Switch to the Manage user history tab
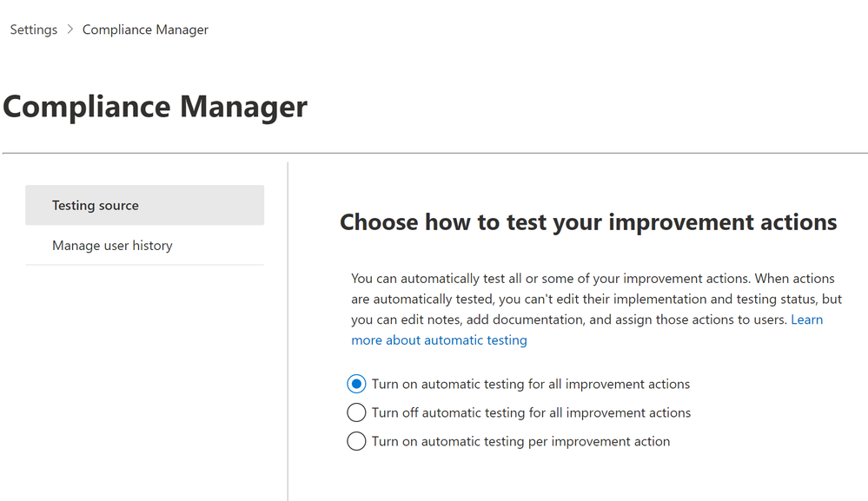Screen dimensions: 868x501 (144, 245)
